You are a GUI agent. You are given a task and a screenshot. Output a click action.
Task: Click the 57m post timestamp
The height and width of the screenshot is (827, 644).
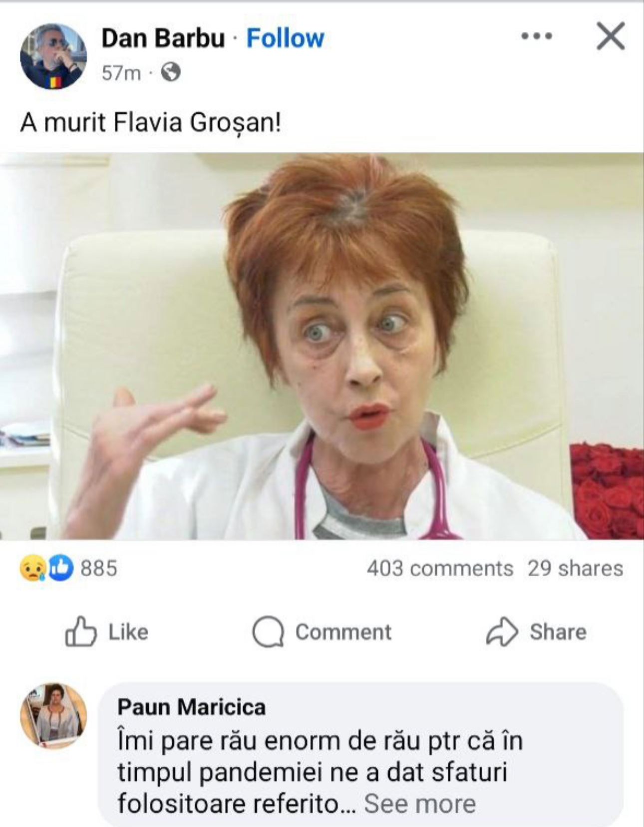click(121, 73)
